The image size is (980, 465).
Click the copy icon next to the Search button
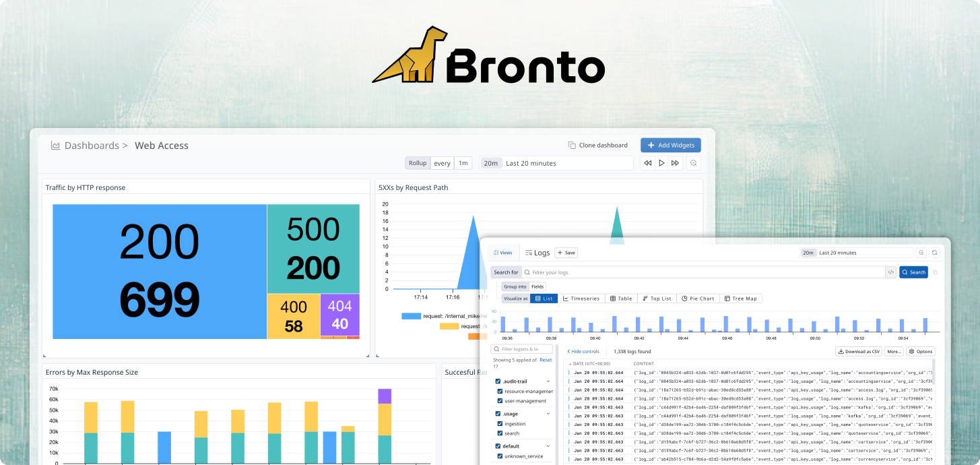pyautogui.click(x=936, y=272)
